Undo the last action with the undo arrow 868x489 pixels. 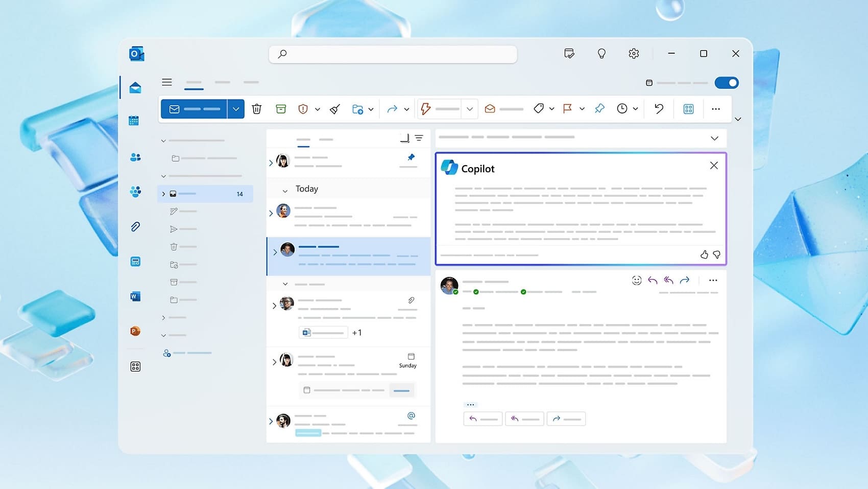tap(658, 109)
